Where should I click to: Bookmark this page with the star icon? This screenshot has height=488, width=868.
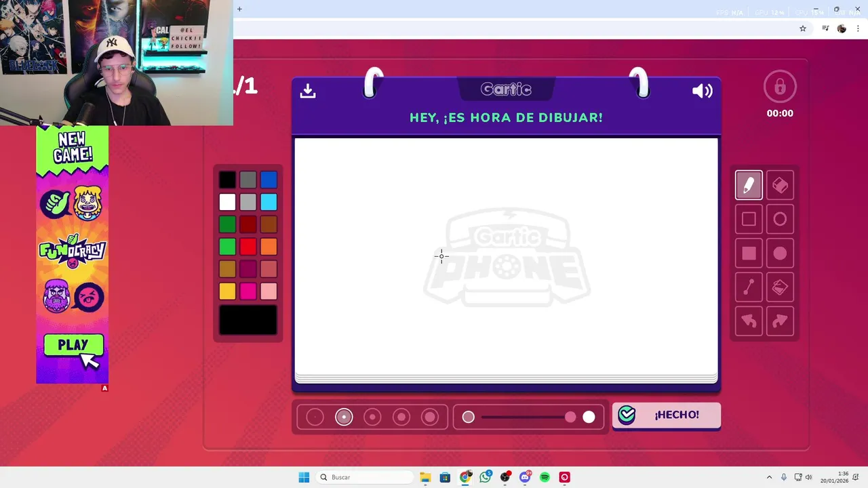point(803,28)
